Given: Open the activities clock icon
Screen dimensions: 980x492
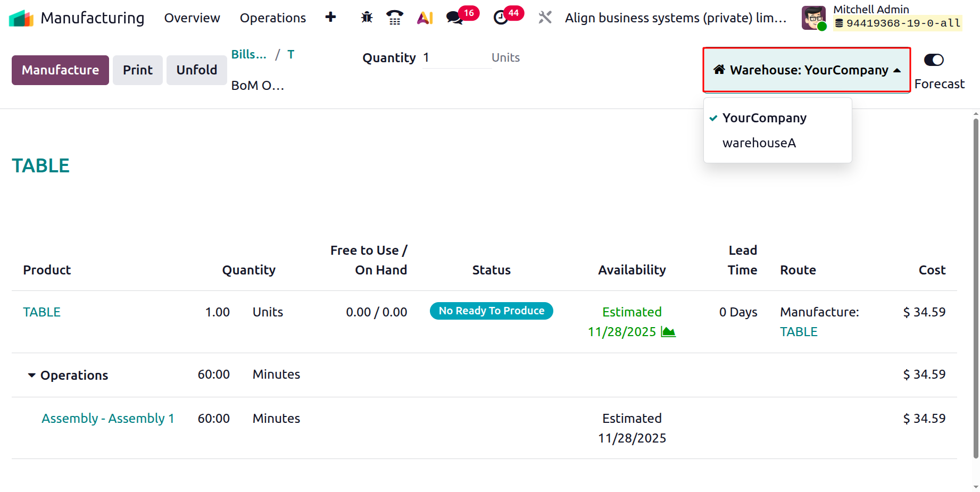Looking at the screenshot, I should (501, 18).
